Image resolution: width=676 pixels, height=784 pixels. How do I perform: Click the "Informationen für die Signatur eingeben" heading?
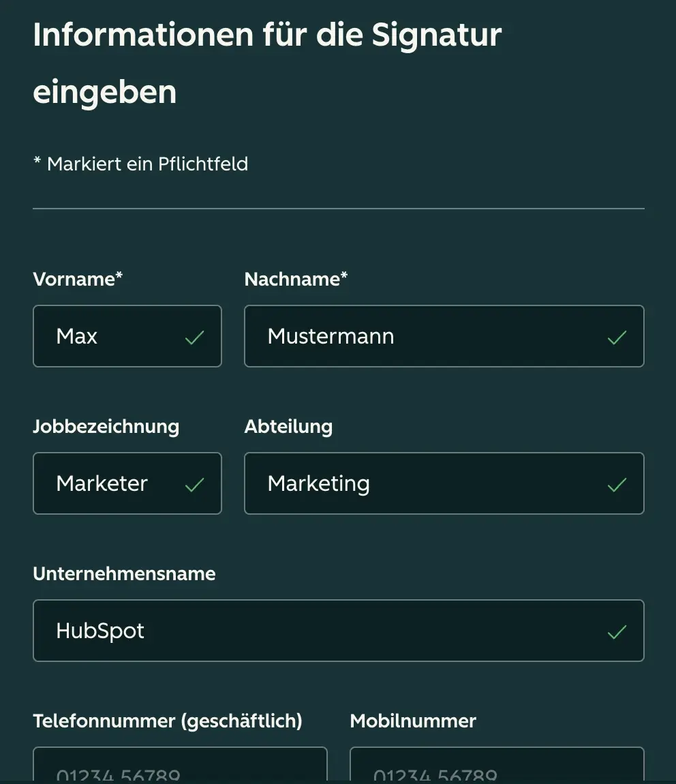click(267, 63)
